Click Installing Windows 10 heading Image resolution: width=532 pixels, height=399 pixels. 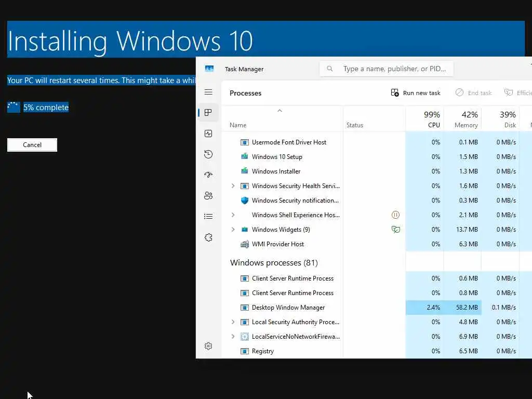pos(130,41)
